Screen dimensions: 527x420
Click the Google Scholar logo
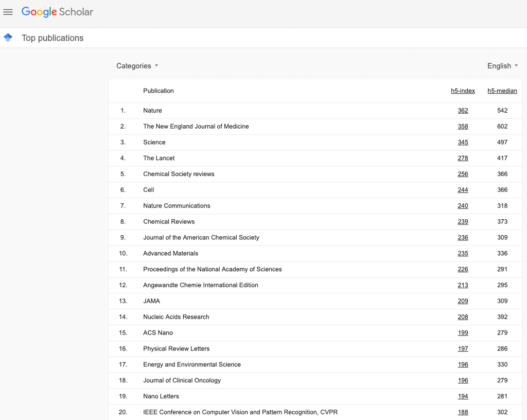(x=57, y=12)
